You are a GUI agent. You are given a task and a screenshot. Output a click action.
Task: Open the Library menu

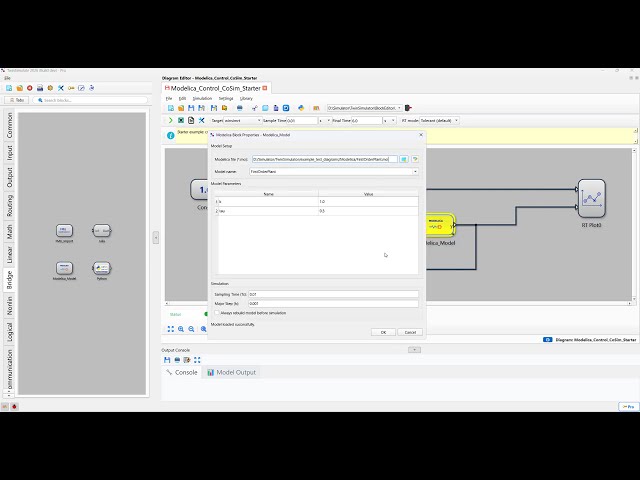(x=246, y=98)
